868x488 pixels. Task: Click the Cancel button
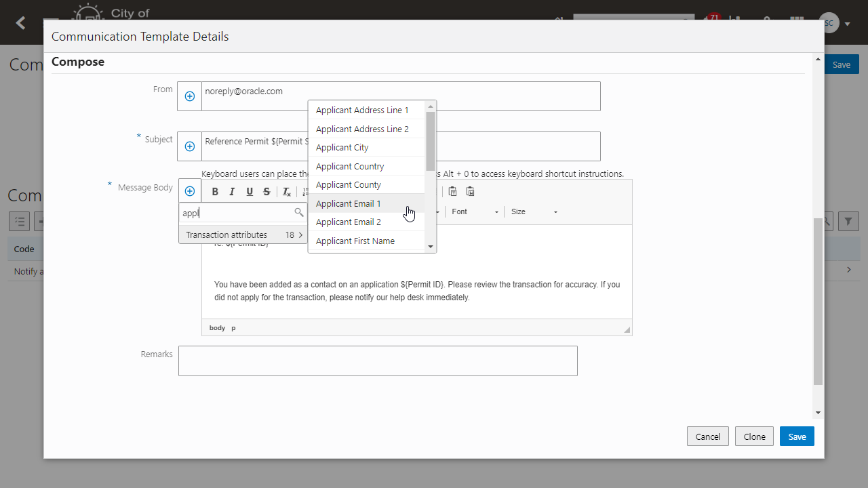(x=708, y=436)
